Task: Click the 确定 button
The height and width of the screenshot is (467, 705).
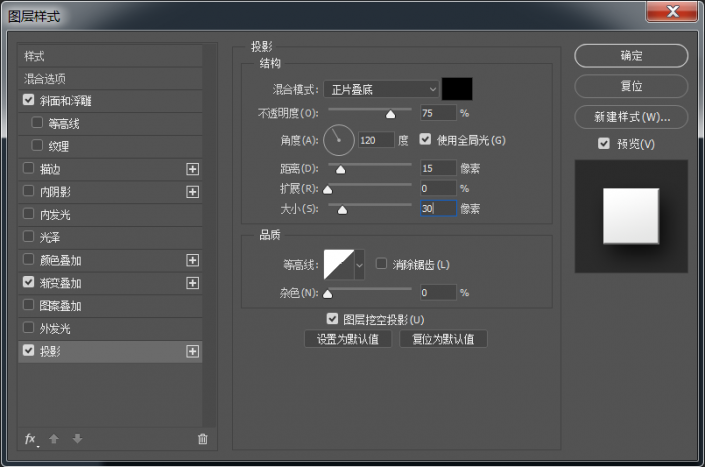Action: click(x=631, y=56)
